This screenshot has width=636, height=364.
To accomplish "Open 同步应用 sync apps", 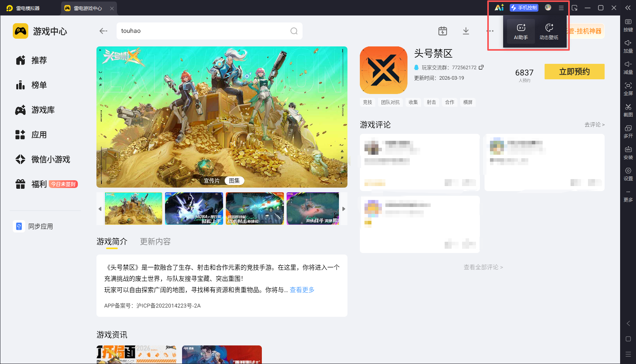I will [x=33, y=226].
